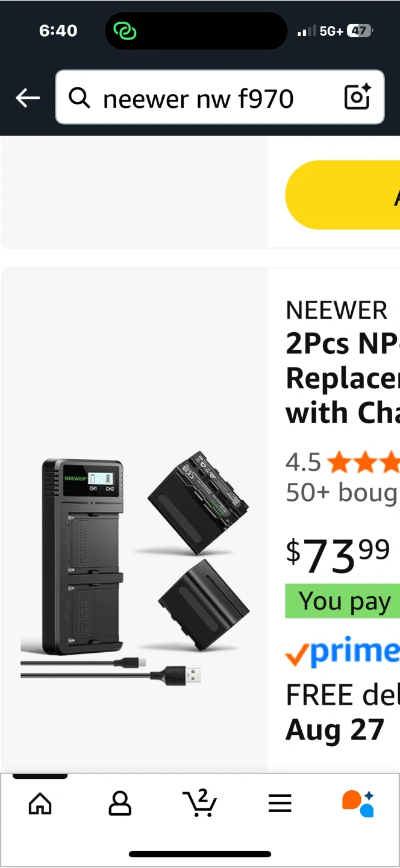Open camera lens search icon

pyautogui.click(x=357, y=97)
